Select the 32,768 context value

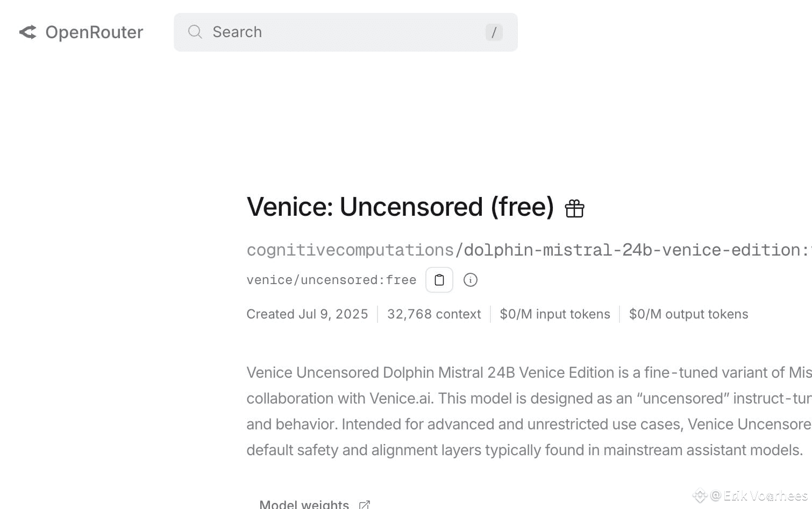click(434, 314)
